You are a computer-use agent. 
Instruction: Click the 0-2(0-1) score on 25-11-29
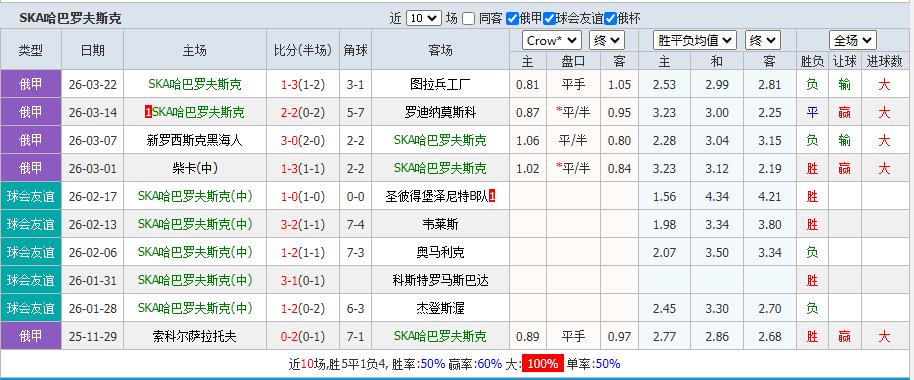coord(303,336)
